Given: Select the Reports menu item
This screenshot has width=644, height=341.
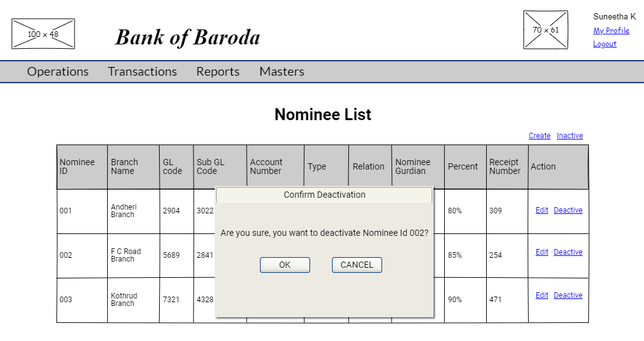Looking at the screenshot, I should tap(217, 72).
